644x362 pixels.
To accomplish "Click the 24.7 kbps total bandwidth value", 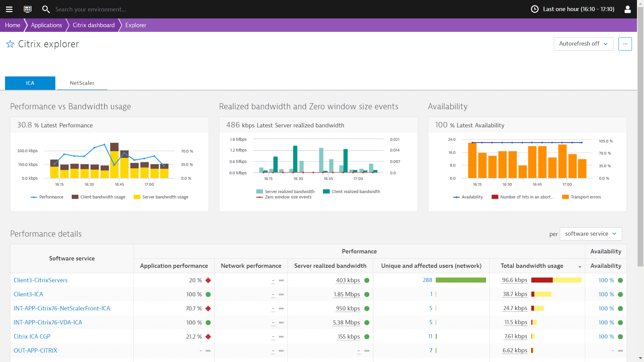I will coord(515,308).
